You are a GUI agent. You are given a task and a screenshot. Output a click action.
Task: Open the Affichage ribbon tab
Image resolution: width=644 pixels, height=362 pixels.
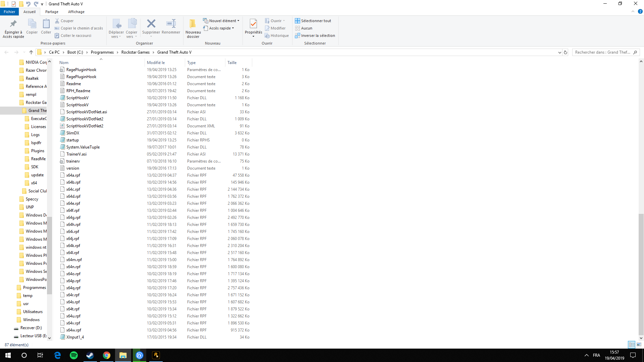coord(76,12)
